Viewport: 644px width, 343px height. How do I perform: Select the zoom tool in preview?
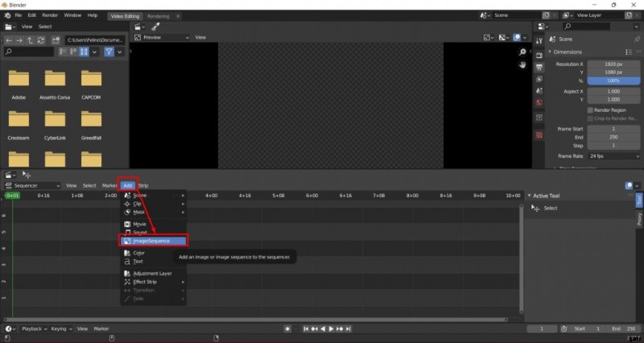522,52
